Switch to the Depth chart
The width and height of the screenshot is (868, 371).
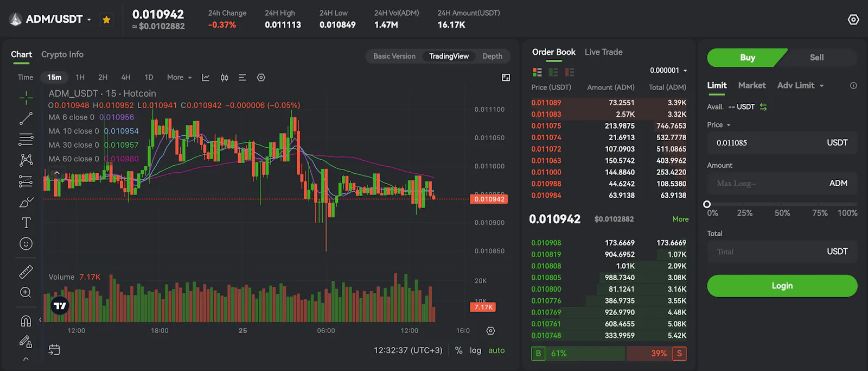click(493, 56)
